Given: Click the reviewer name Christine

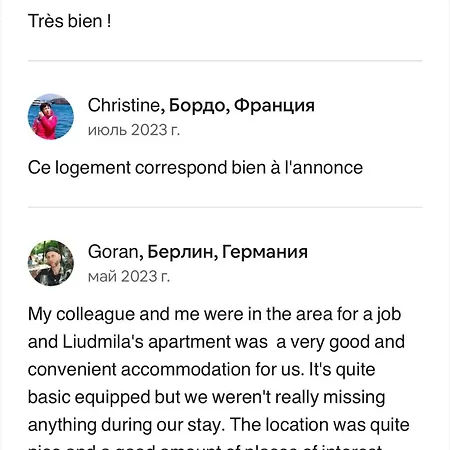Looking at the screenshot, I should pyautogui.click(x=124, y=105).
